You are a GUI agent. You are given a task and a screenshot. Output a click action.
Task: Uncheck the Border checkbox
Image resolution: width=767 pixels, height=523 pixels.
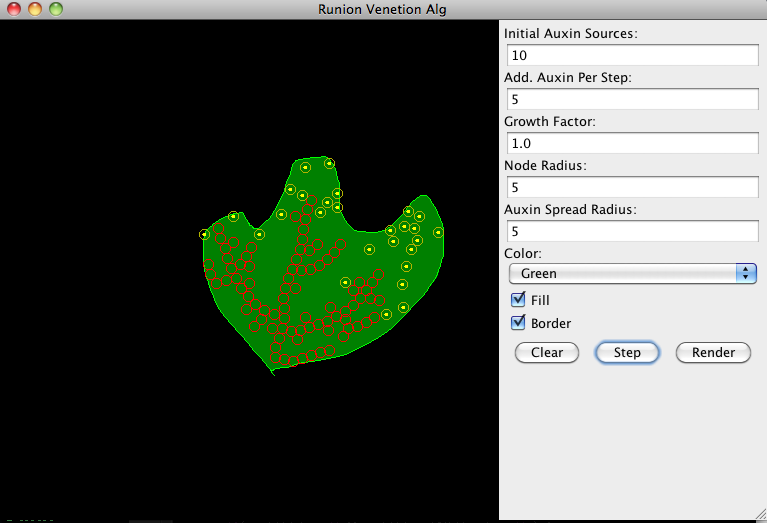[x=518, y=323]
